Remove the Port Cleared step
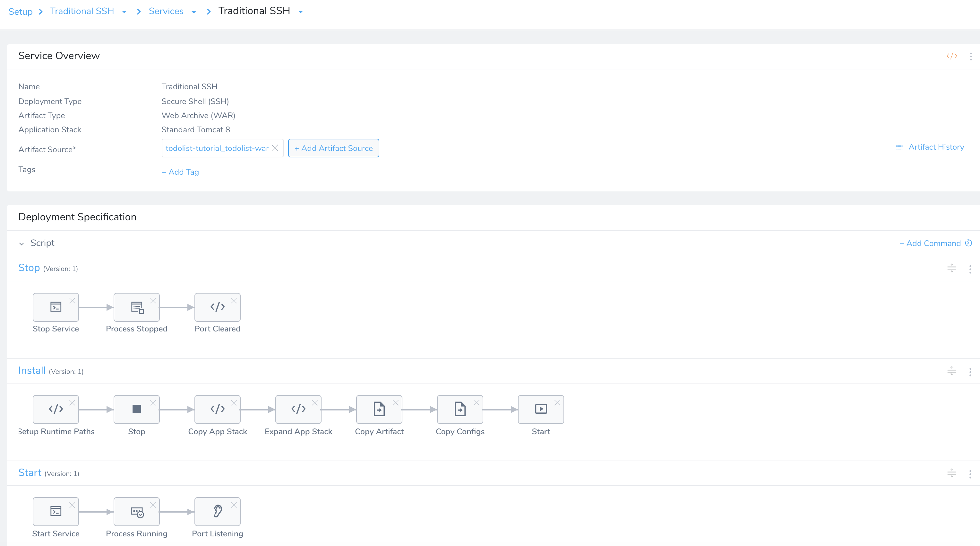 click(234, 300)
